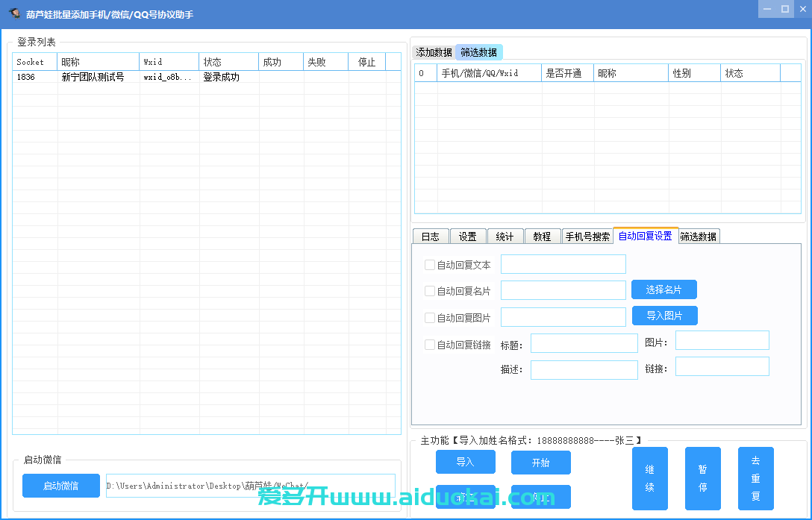Tick the 自动回复图片 checkbox
Viewport: 812px width, 520px height.
430,318
